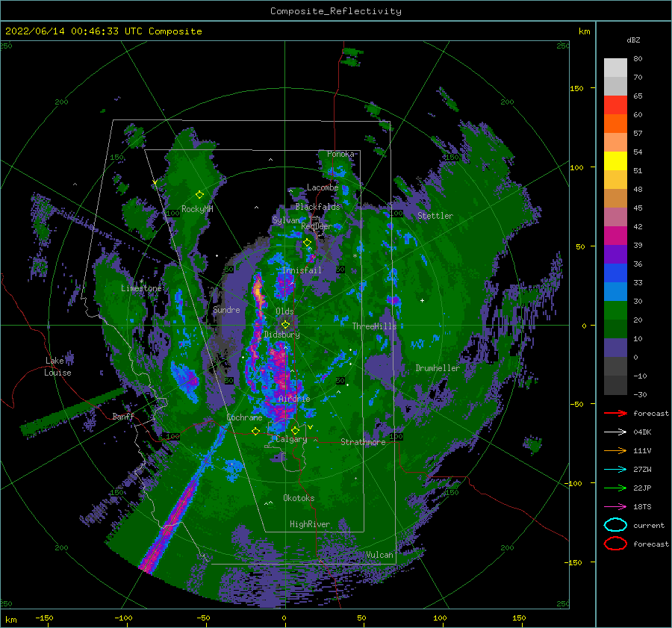Click the red forecast arrow in legend
This screenshot has height=628, width=672.
click(x=615, y=413)
